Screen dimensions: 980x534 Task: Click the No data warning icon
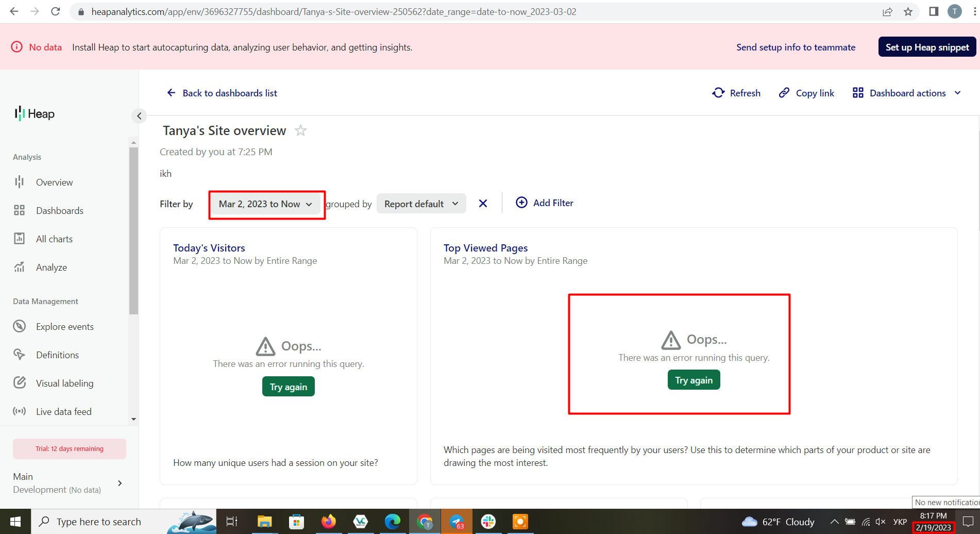point(17,47)
